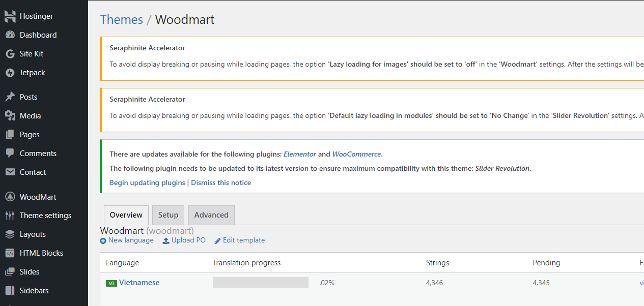Sort by the Language column header
This screenshot has width=644, height=306.
point(122,263)
